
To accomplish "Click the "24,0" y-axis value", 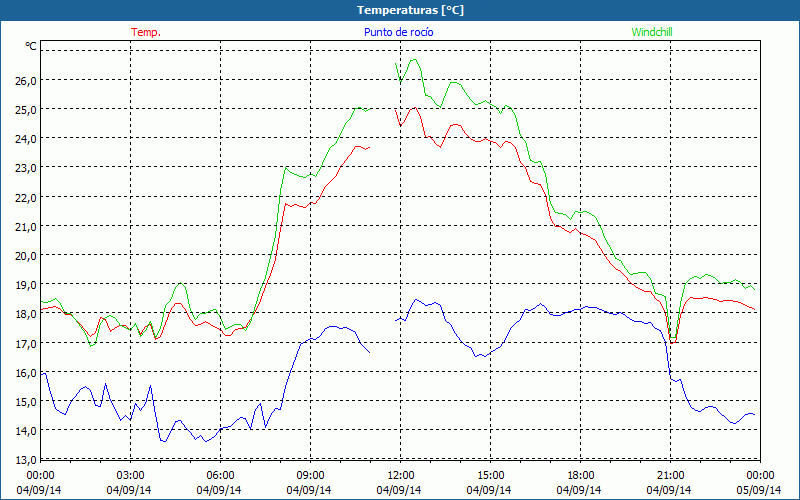I will [x=25, y=139].
